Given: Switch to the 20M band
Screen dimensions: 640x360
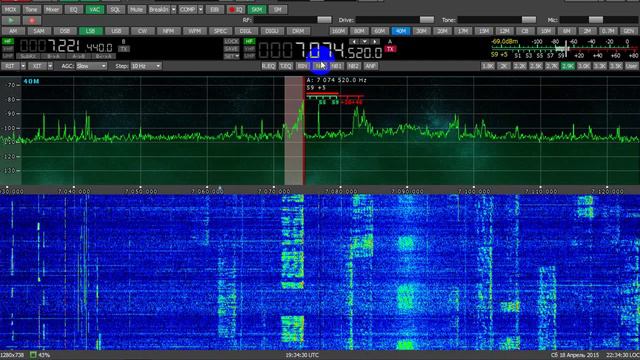Looking at the screenshot, I should pos(442,31).
